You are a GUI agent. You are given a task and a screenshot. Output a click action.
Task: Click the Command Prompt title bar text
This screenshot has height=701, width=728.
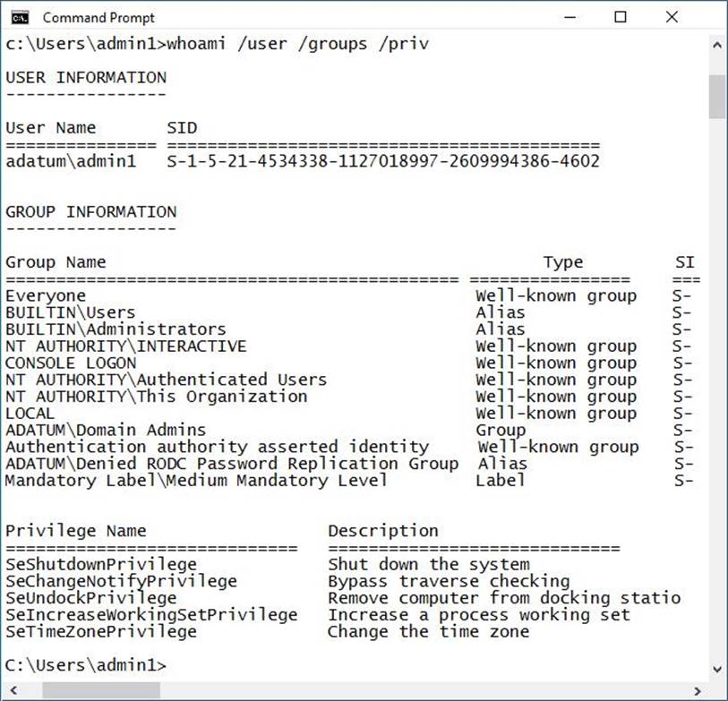point(98,17)
